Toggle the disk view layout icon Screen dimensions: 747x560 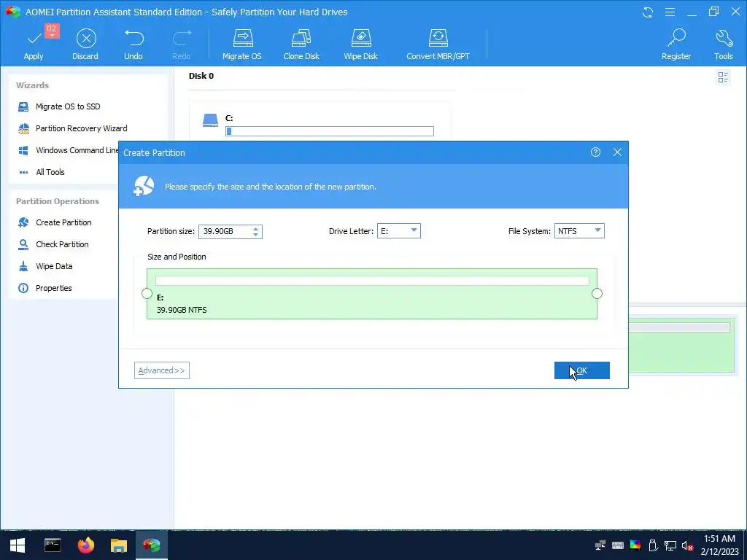(x=723, y=77)
